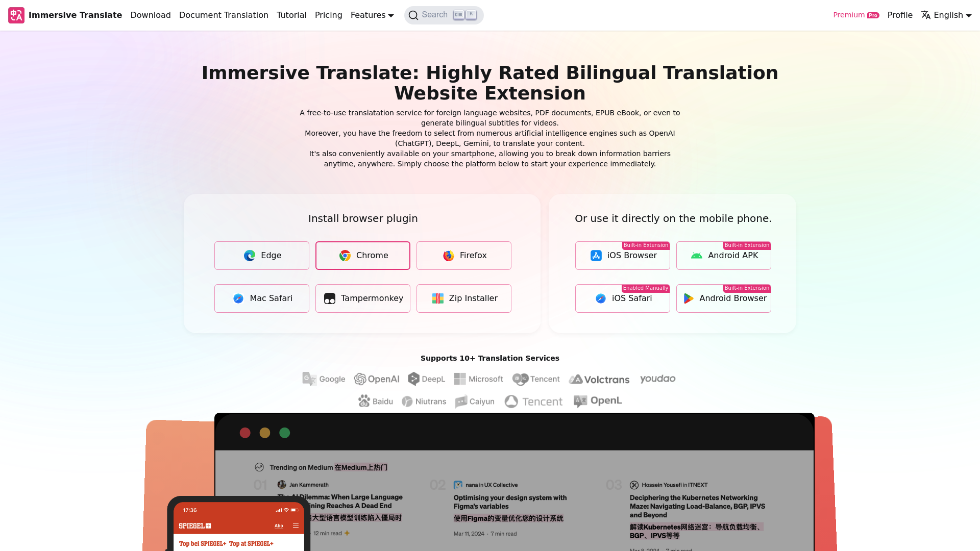
Task: Click the Pricing navigation link
Action: (x=329, y=15)
